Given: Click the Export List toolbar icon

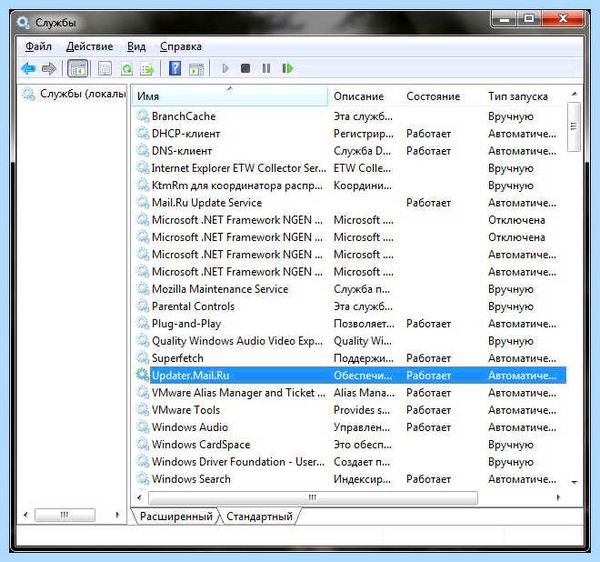Looking at the screenshot, I should tap(148, 69).
